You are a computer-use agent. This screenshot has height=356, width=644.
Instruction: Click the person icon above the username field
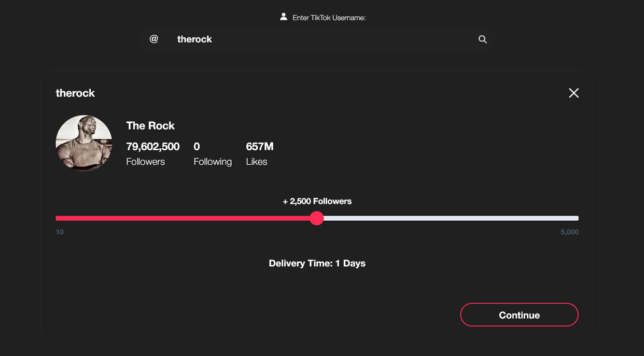coord(284,17)
